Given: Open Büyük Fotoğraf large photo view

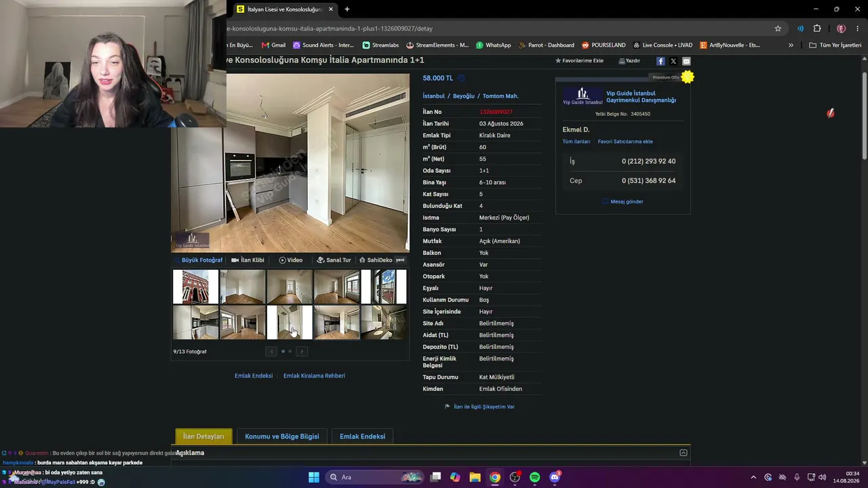Looking at the screenshot, I should tap(199, 260).
